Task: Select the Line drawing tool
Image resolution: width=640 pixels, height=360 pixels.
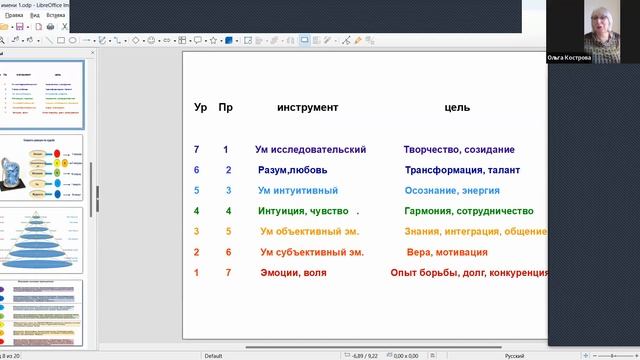Action: pos(49,40)
